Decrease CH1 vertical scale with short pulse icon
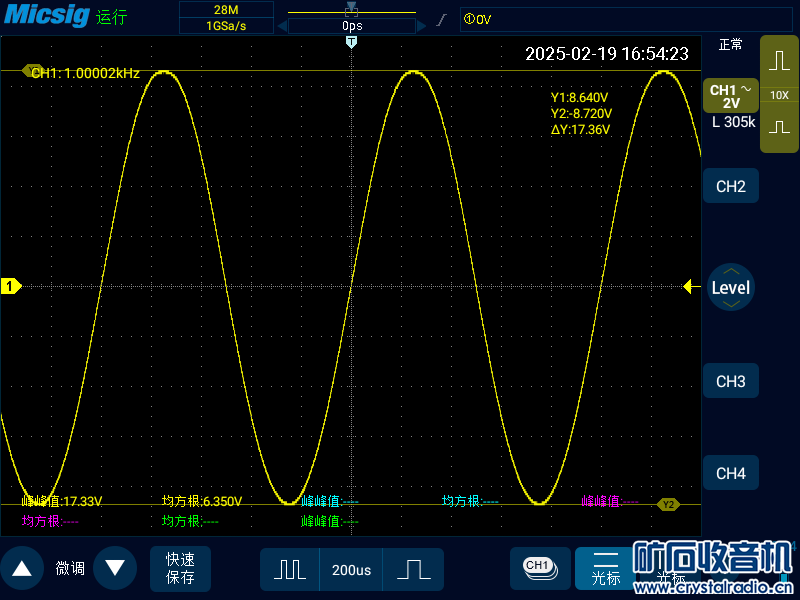The width and height of the screenshot is (800, 600). pos(779,128)
